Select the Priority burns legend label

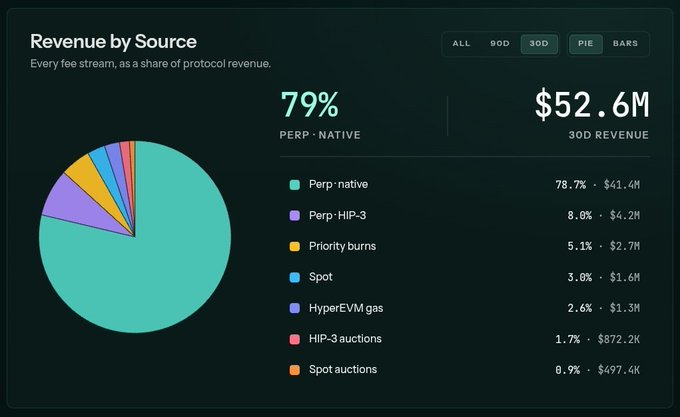coord(342,246)
